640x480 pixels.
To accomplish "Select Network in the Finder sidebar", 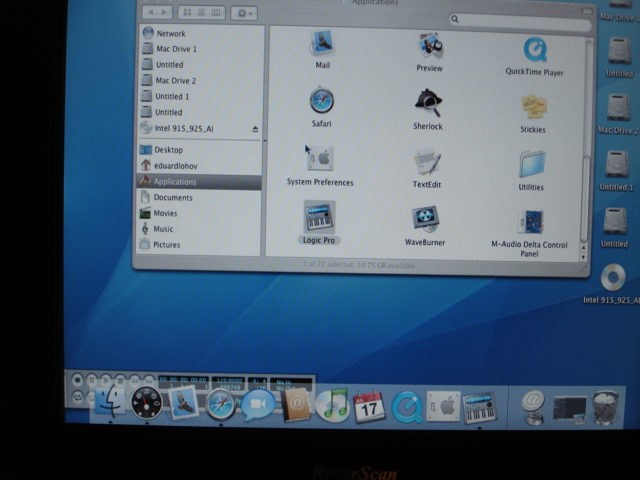I will pos(202,33).
